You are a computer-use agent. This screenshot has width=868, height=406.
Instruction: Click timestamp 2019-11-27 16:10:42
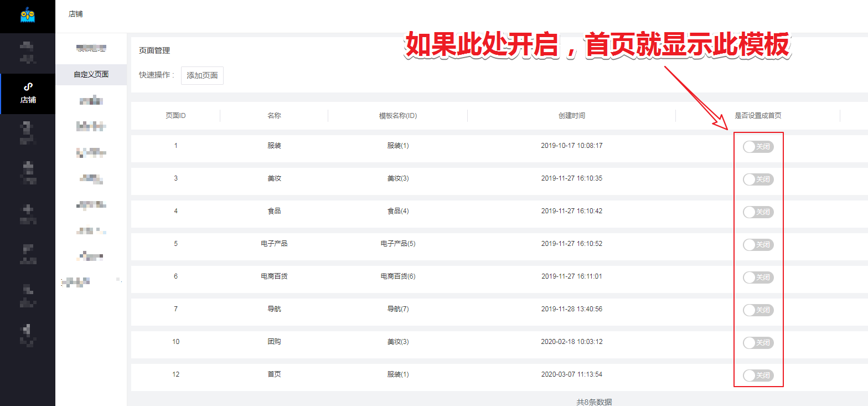(x=571, y=211)
